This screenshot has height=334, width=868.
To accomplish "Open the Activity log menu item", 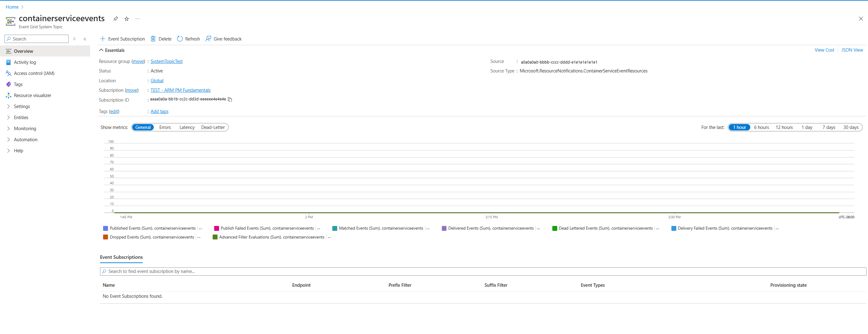I will coord(25,62).
